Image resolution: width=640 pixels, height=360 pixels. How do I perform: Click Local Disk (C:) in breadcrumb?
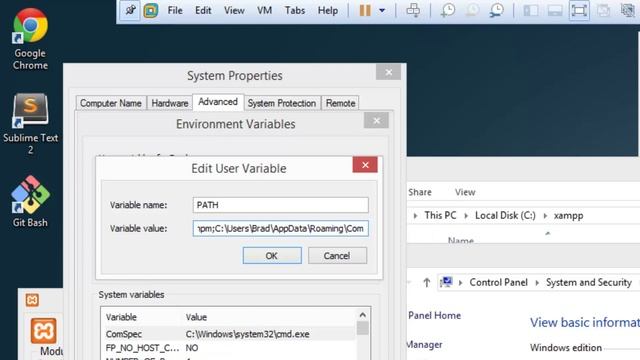pyautogui.click(x=505, y=216)
